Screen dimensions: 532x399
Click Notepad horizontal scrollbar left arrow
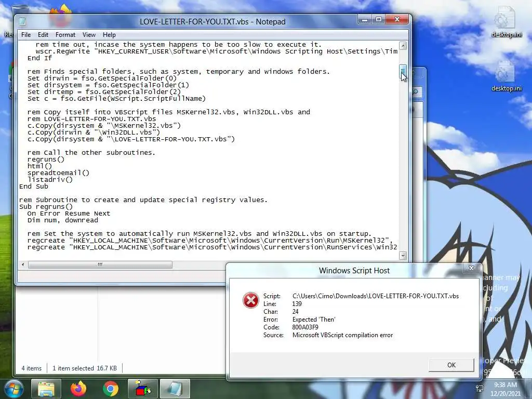23,264
